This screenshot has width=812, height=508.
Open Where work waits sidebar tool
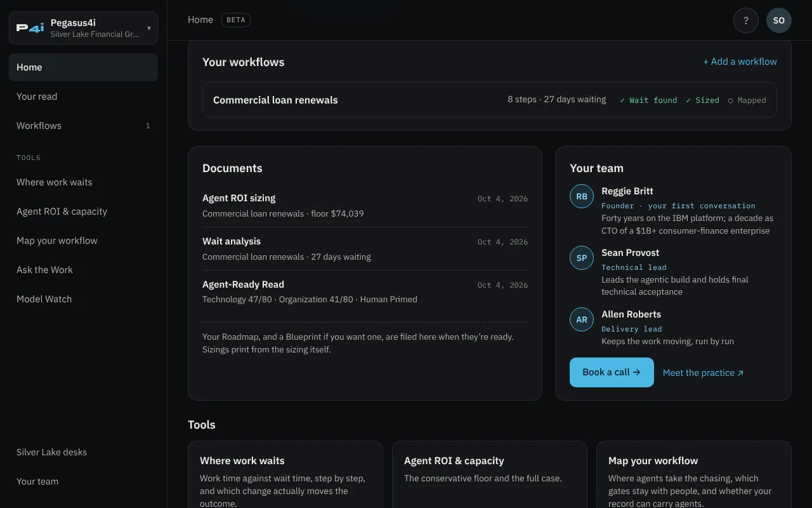84,182
